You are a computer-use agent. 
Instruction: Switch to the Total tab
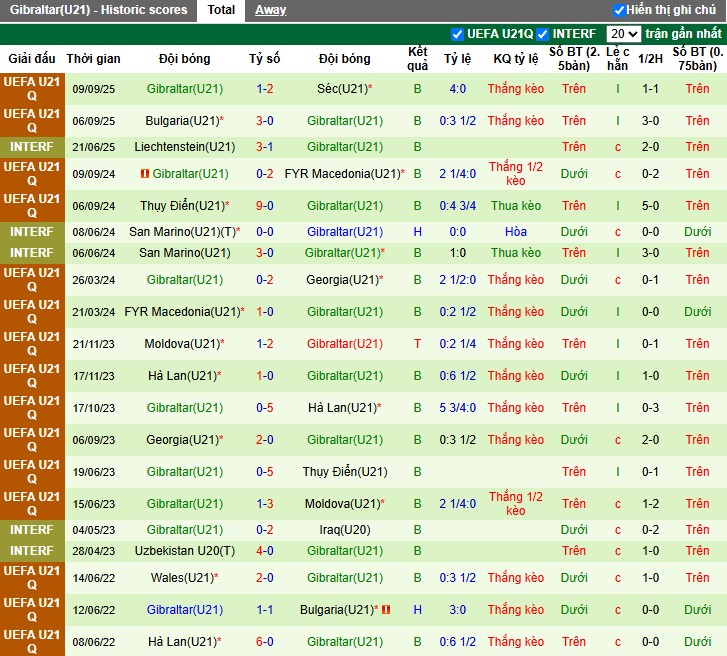221,10
